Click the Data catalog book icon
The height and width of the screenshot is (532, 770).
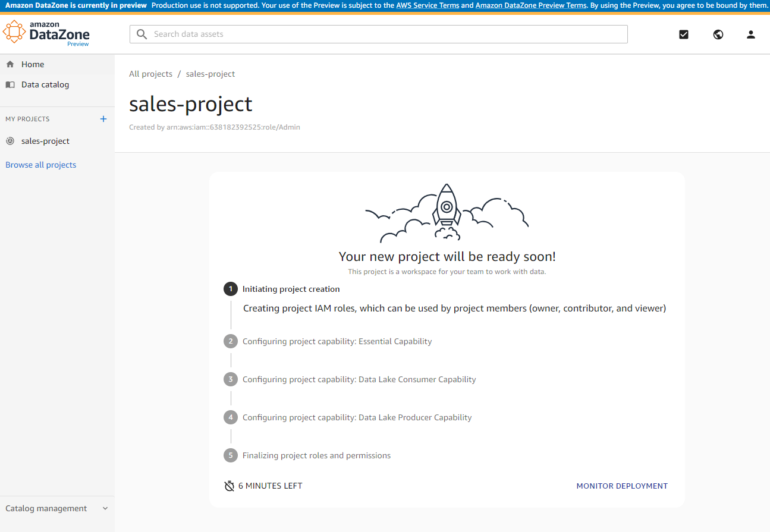10,84
